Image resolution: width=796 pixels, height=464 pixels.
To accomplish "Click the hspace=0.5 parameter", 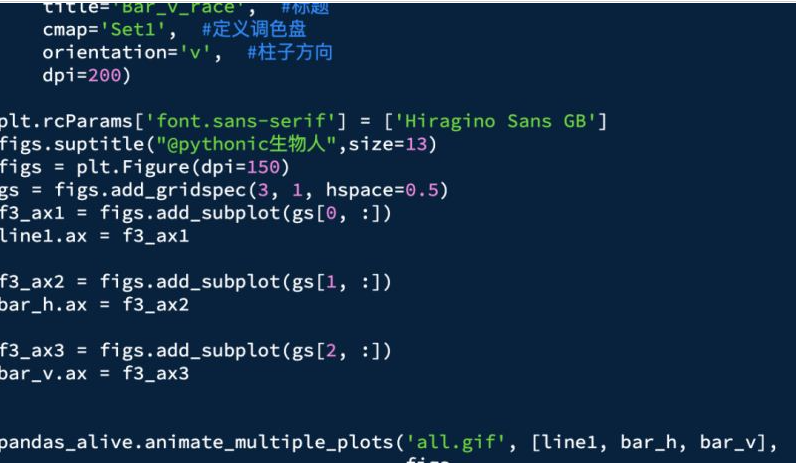I will (381, 190).
